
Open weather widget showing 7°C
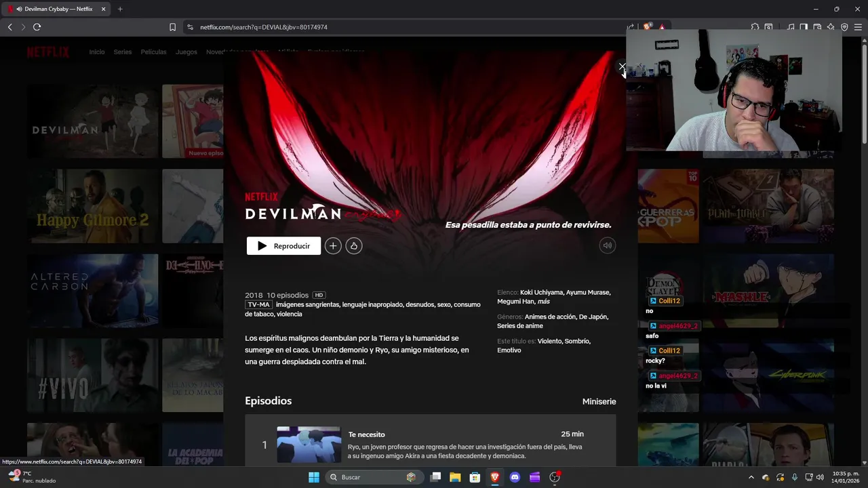coord(31,477)
